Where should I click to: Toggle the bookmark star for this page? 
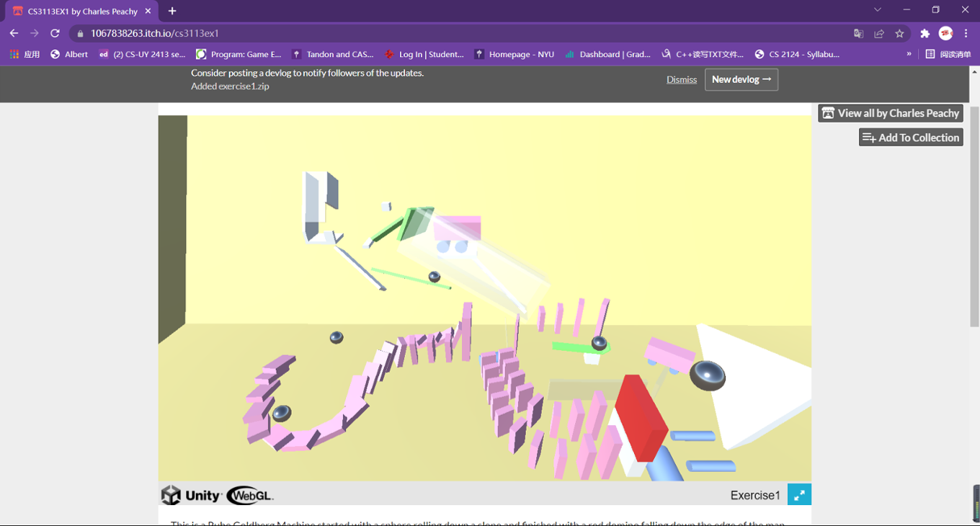point(899,33)
